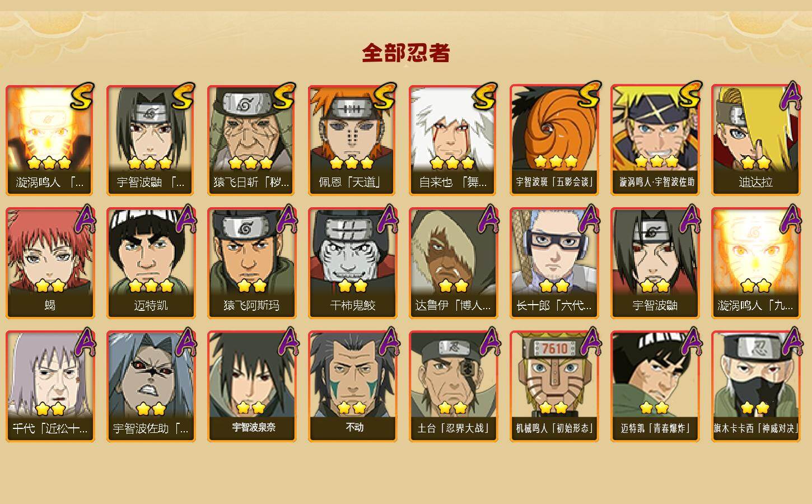Open the 宇智波泉奈 character card
This screenshot has height=504, width=812.
point(251,386)
